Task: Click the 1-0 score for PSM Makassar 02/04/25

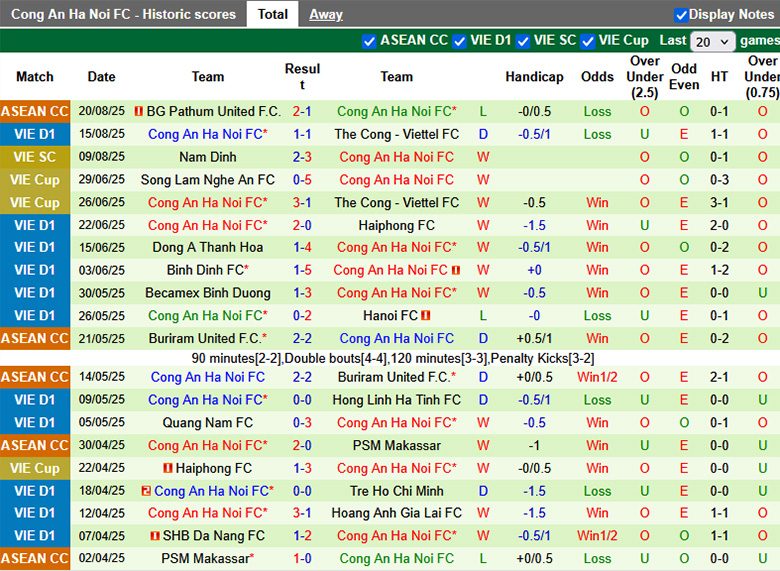Action: tap(302, 559)
